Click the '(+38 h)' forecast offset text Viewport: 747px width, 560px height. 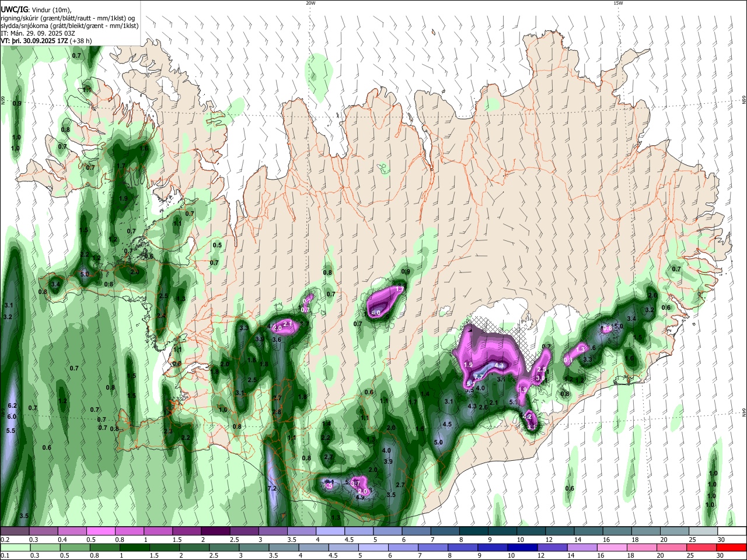point(81,41)
